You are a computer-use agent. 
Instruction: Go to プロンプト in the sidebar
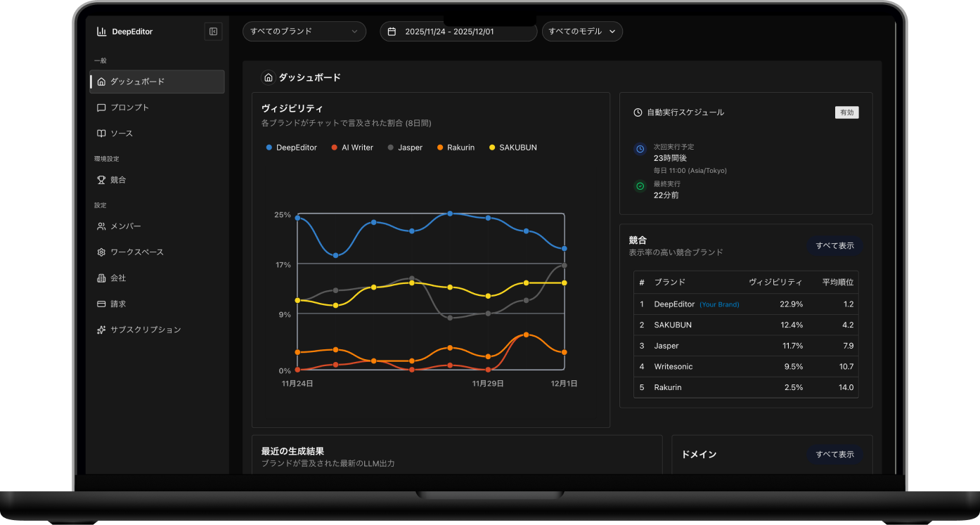(x=129, y=108)
